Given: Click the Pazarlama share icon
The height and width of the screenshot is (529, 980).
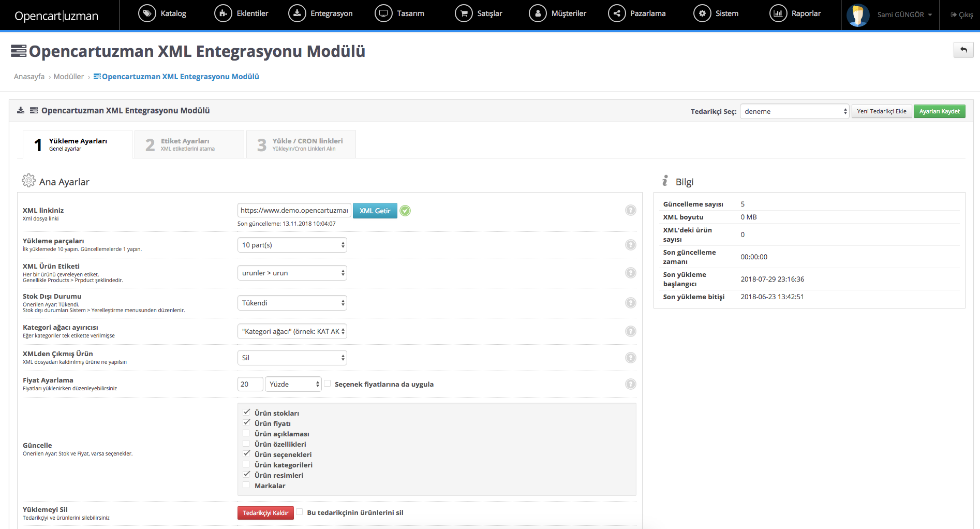Looking at the screenshot, I should pos(616,13).
